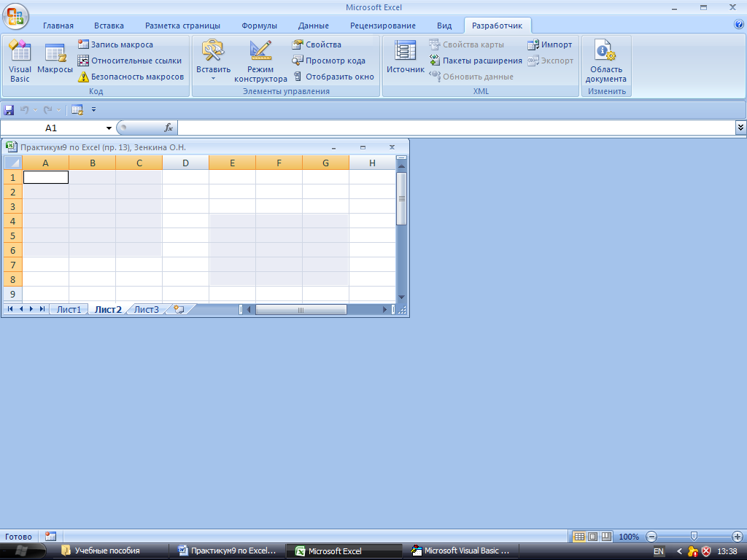Image resolution: width=747 pixels, height=560 pixels.
Task: Switch to Page Break Preview
Action: (606, 537)
